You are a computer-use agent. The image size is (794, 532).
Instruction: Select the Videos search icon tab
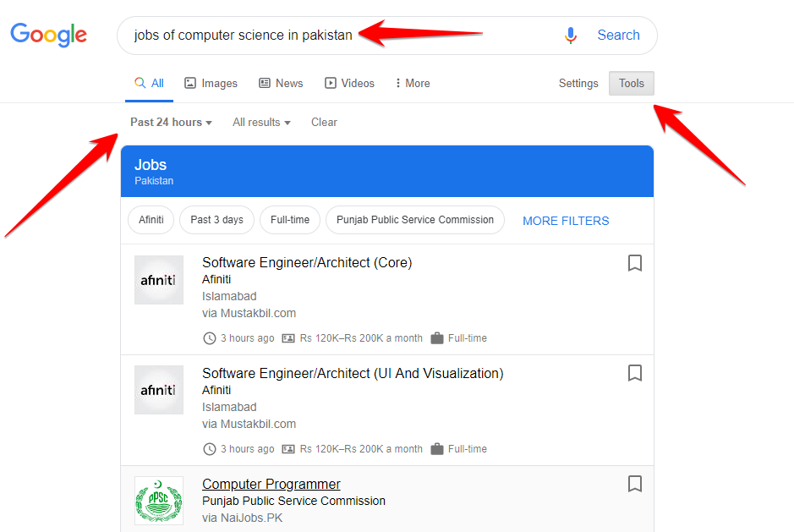coord(349,83)
